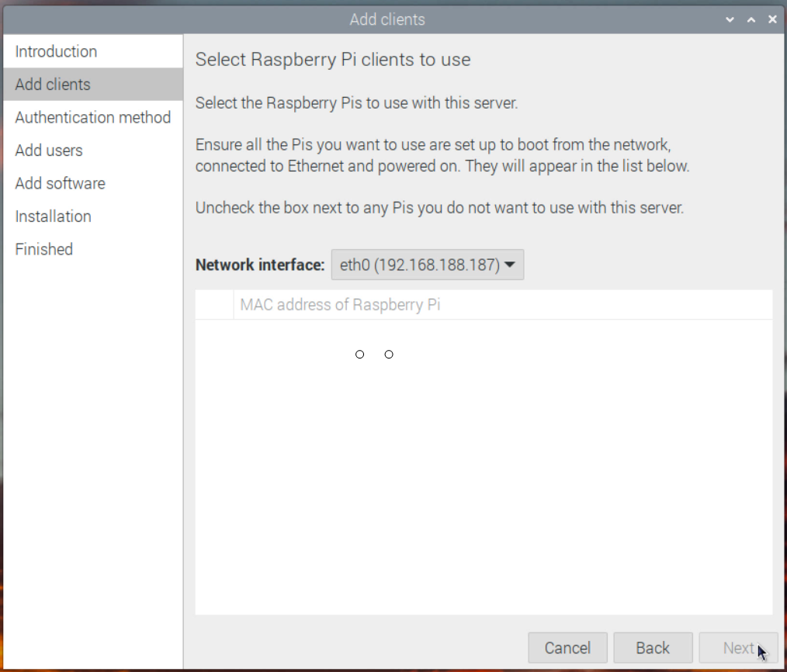
Task: Maximize window using title bar up-chevron
Action: 751,19
